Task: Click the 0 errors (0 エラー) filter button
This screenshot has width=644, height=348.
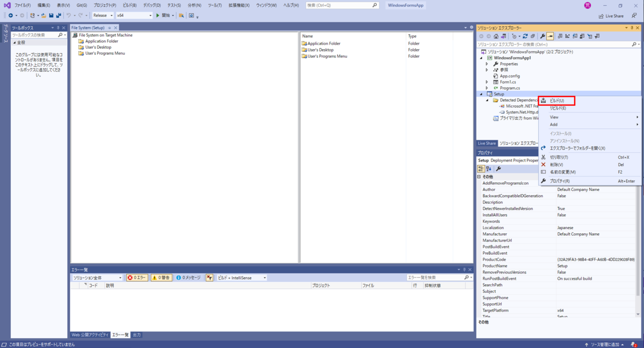Action: coord(137,278)
